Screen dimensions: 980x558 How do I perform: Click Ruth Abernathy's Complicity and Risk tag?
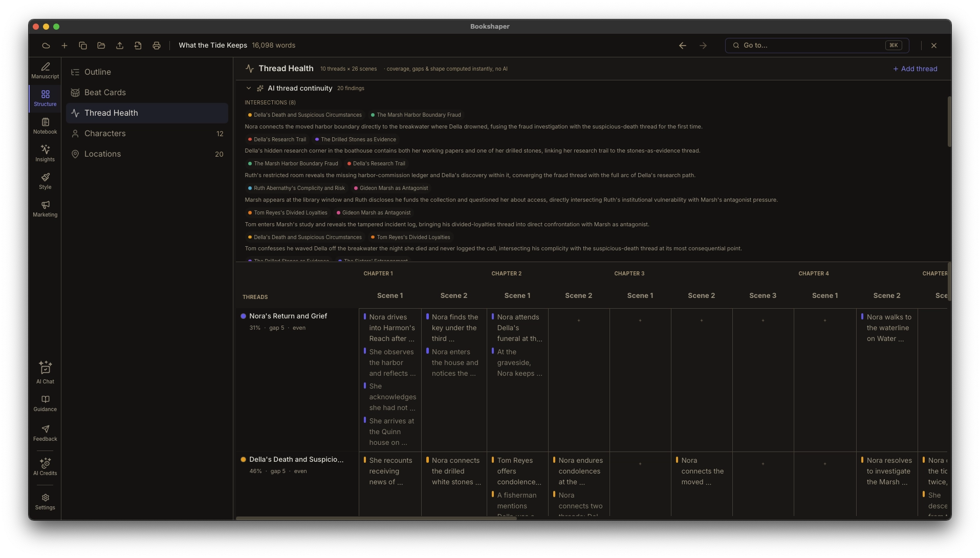tap(296, 188)
